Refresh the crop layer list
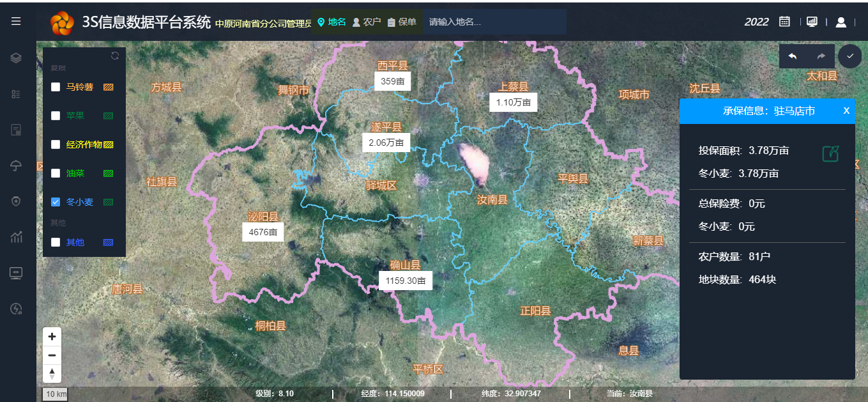Image resolution: width=868 pixels, height=402 pixels. [x=115, y=56]
